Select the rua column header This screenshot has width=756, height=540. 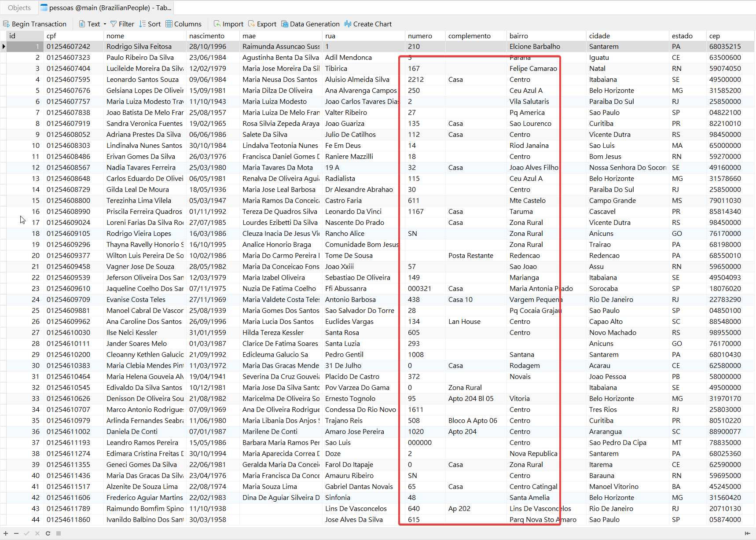click(363, 36)
